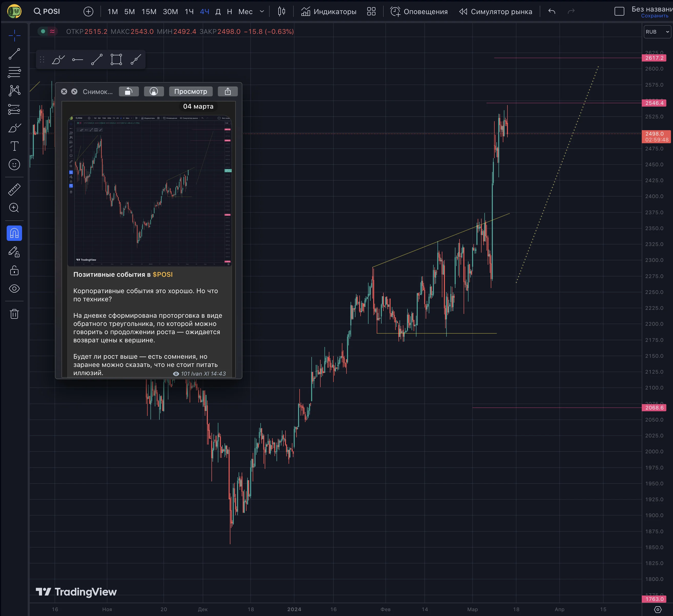Open Оповещения alerts
The width and height of the screenshot is (673, 616).
pyautogui.click(x=419, y=12)
